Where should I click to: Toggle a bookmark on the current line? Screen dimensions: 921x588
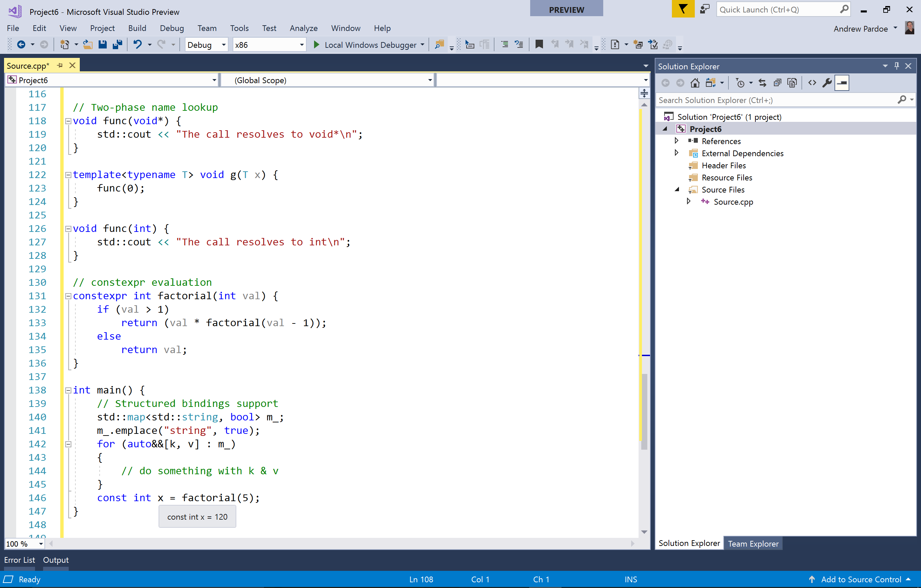tap(539, 44)
